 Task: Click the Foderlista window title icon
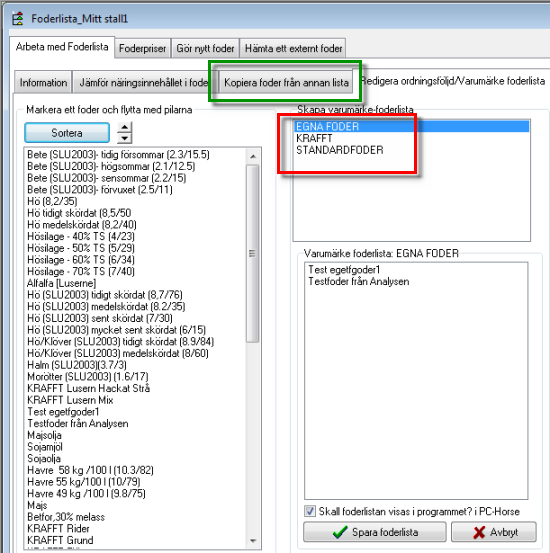(18, 18)
